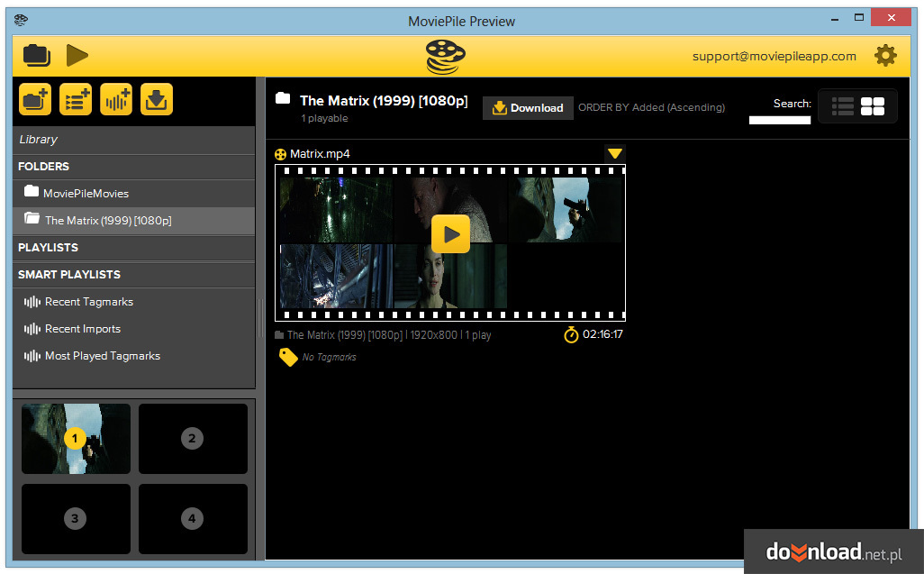Click the folder icon beside The Matrix title
The width and height of the screenshot is (924, 574).
[x=283, y=98]
